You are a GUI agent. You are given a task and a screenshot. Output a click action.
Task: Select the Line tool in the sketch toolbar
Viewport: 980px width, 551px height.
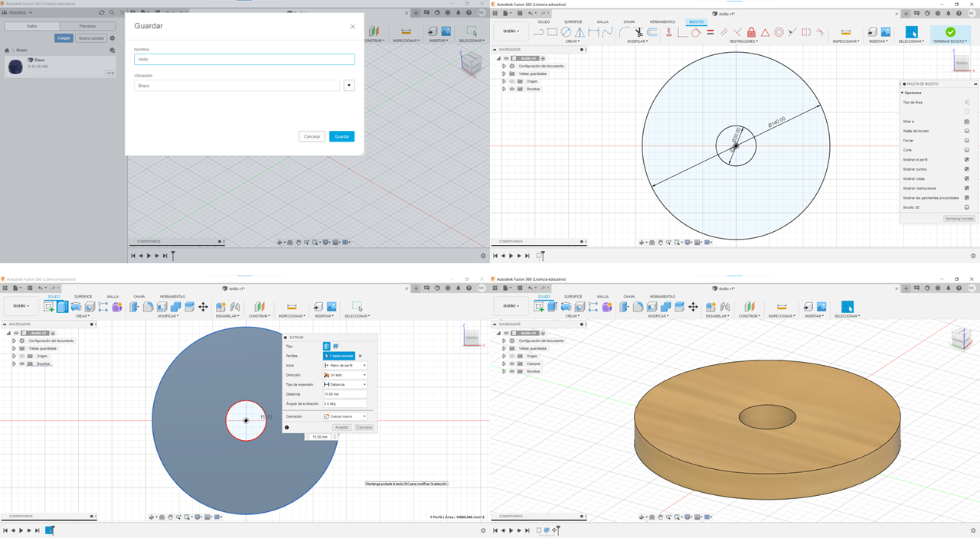click(x=538, y=32)
